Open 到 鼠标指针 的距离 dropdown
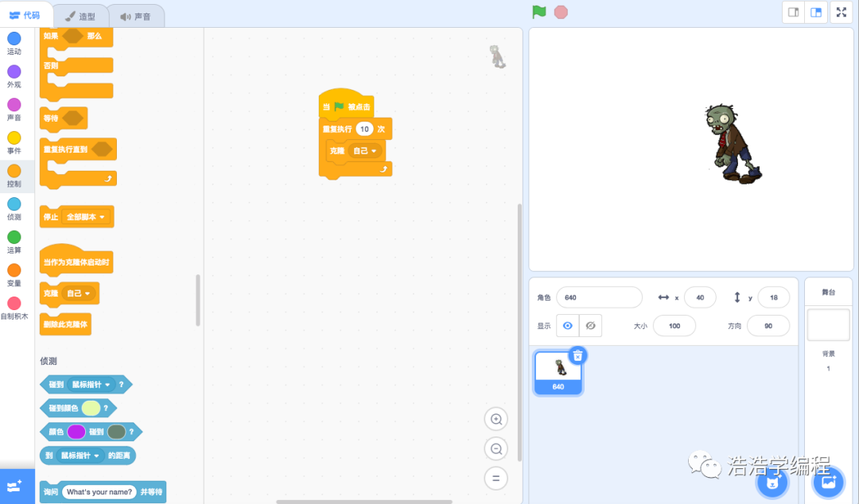Viewport: 859px width, 504px height. tap(80, 456)
